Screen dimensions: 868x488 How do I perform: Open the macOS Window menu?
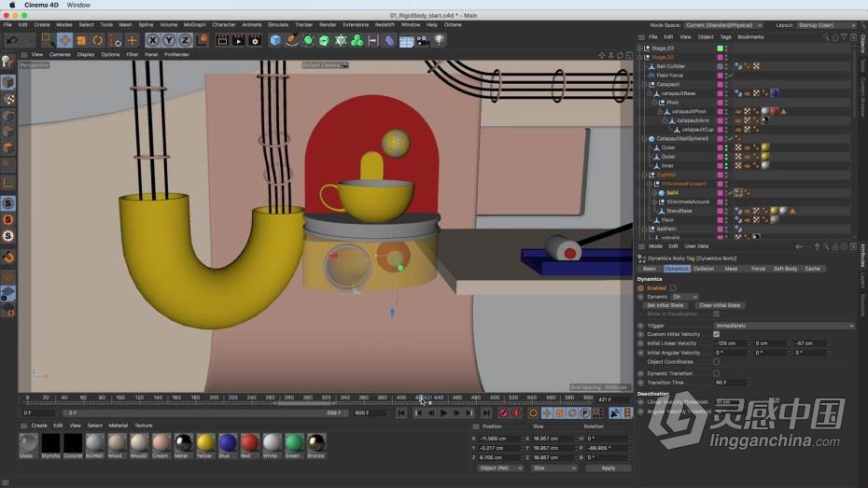(x=78, y=5)
